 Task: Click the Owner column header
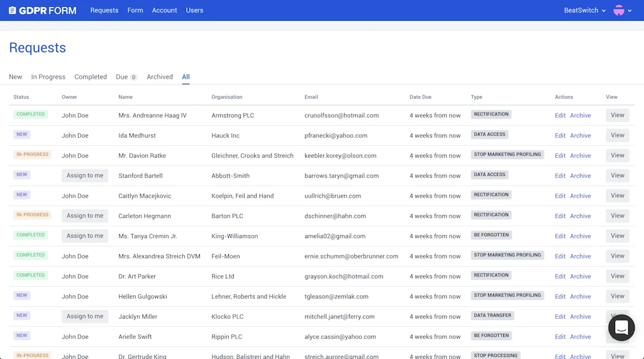[69, 97]
